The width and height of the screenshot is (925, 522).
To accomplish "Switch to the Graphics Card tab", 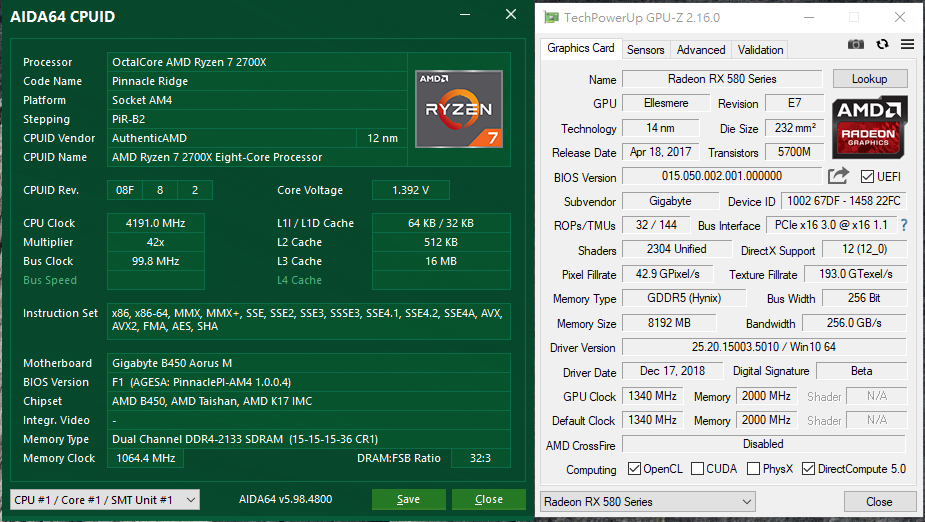I will coord(580,48).
